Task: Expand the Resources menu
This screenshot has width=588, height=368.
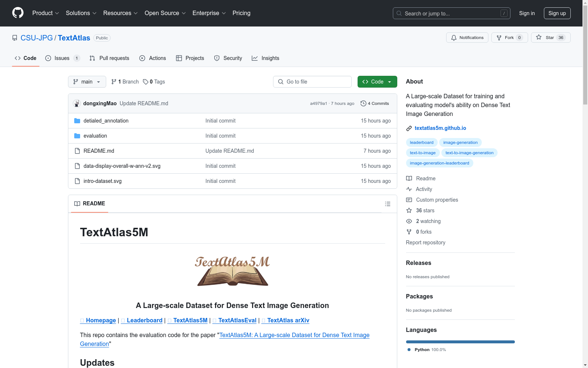Action: coord(120,13)
